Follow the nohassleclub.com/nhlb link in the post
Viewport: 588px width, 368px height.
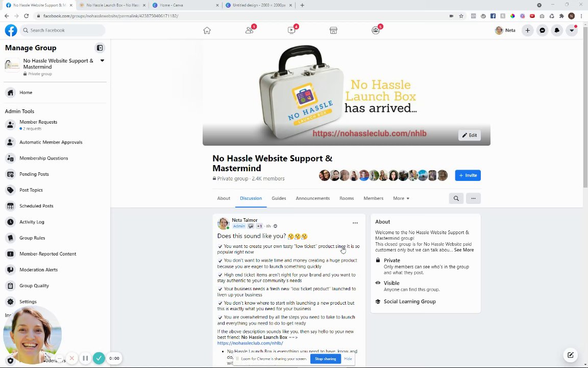coord(250,343)
